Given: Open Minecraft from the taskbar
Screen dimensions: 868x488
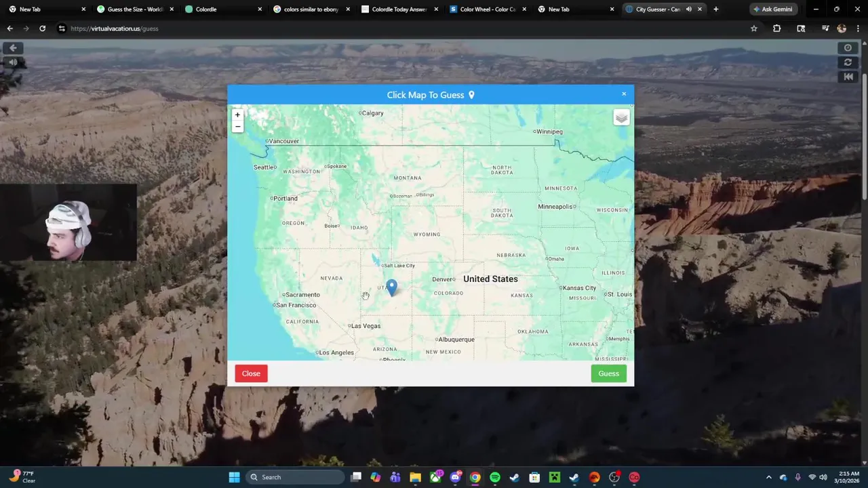Looking at the screenshot, I should point(554,477).
